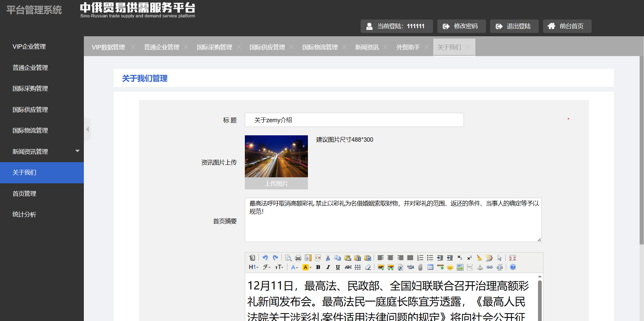Image resolution: width=644 pixels, height=321 pixels.
Task: Insert single image icon
Action: coord(381,267)
